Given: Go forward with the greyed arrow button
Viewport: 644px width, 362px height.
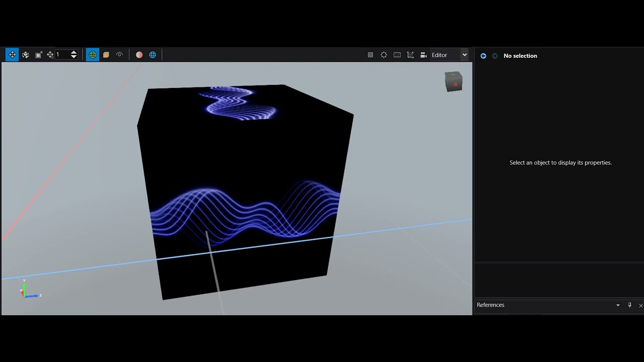Looking at the screenshot, I should [495, 56].
